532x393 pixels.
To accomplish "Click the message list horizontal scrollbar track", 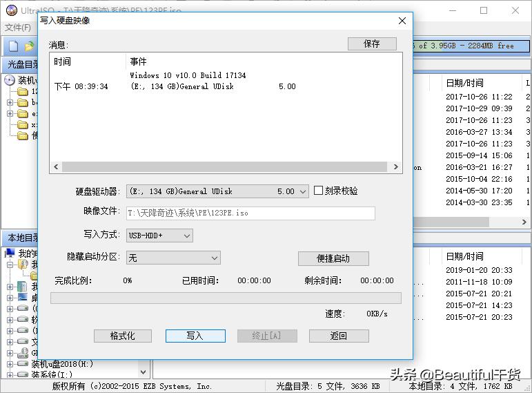I will pos(225,166).
